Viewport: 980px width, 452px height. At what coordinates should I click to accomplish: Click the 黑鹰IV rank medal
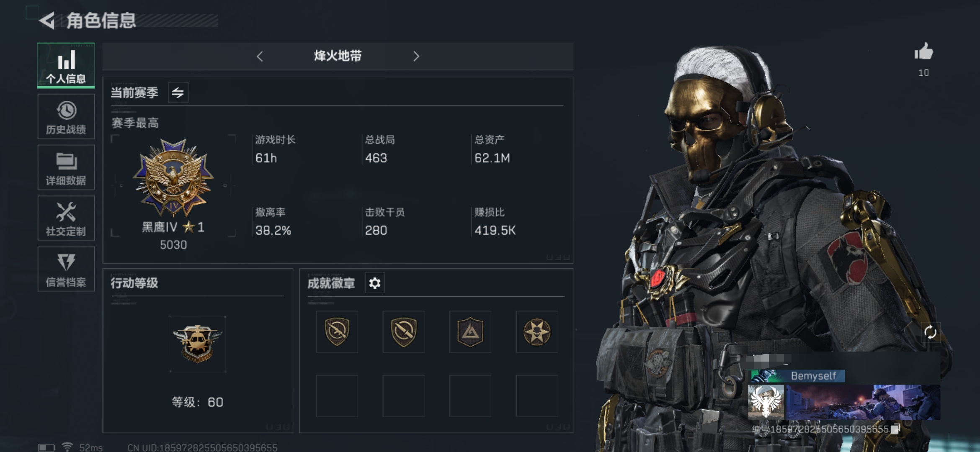(173, 177)
